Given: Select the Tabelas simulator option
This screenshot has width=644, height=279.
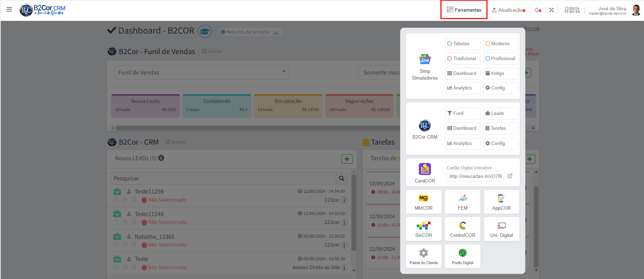Looking at the screenshot, I should pyautogui.click(x=462, y=44).
